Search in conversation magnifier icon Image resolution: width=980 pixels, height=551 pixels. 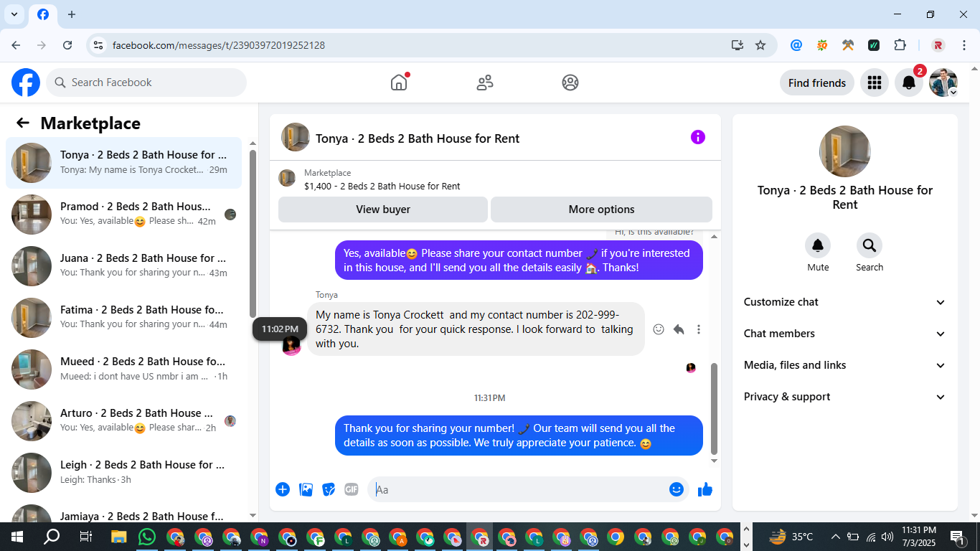point(870,246)
